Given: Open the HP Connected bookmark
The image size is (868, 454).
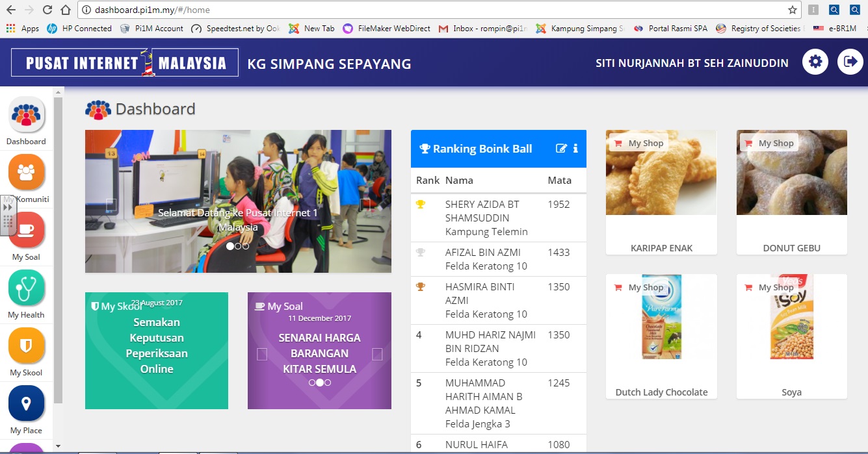Looking at the screenshot, I should (x=79, y=29).
